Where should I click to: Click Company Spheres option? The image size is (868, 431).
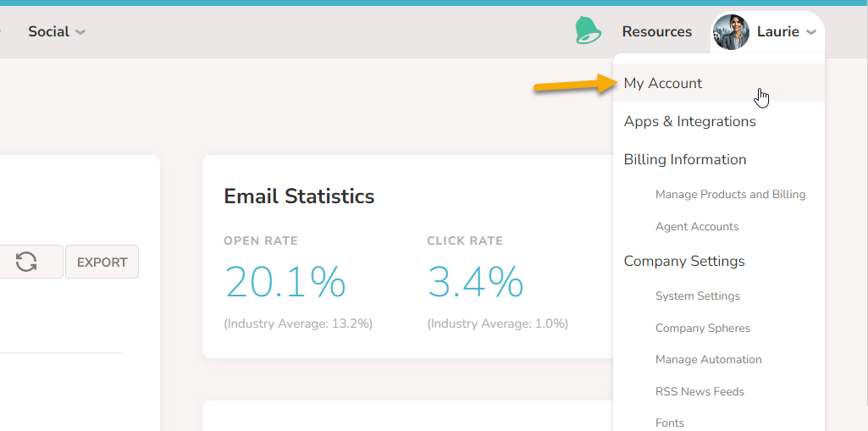coord(702,328)
